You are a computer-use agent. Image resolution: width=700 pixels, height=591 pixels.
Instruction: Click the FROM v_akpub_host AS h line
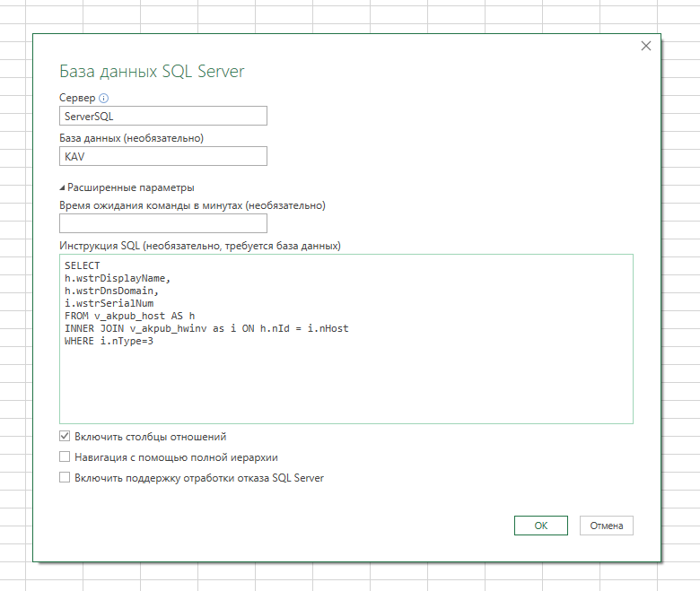[x=129, y=316]
